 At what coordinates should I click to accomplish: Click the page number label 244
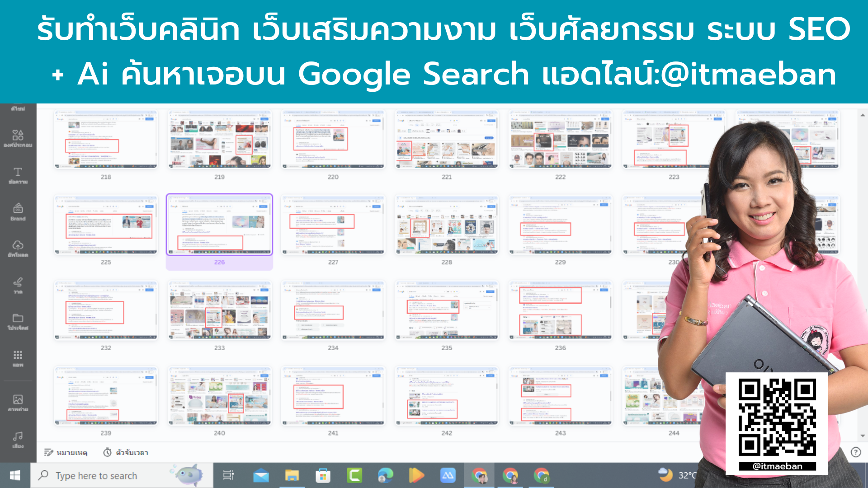[x=674, y=433]
